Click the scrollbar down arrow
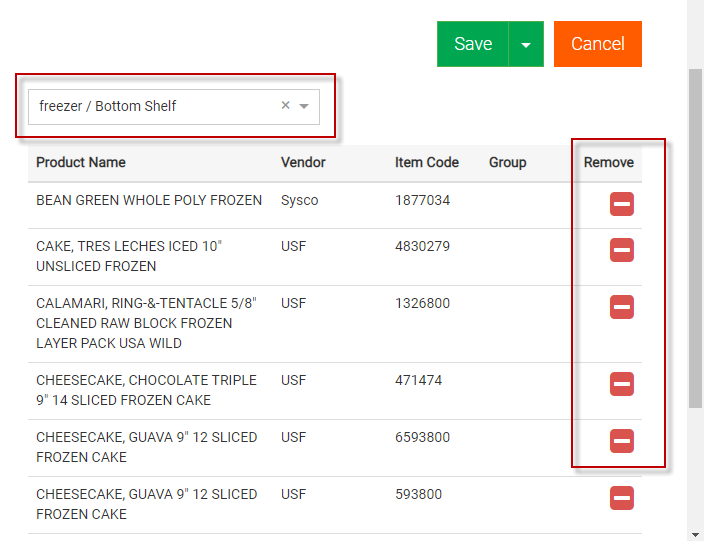Viewport: 704px width, 541px height. pos(696,533)
